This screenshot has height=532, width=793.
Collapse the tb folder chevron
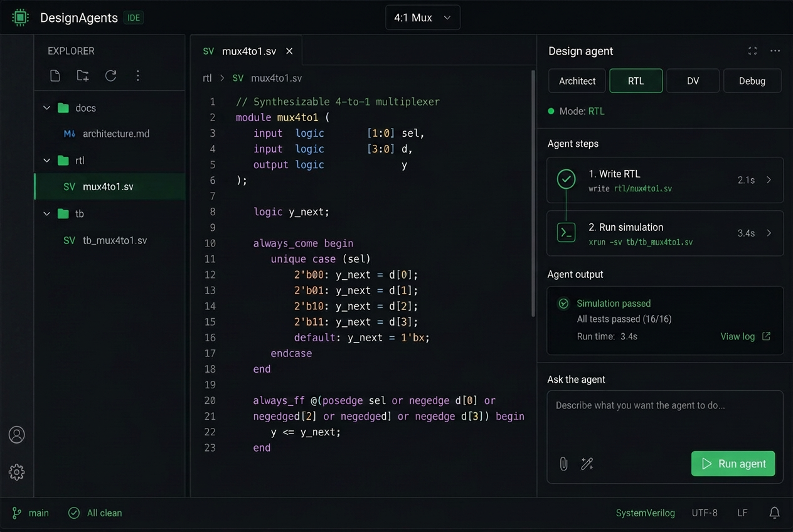coord(46,214)
